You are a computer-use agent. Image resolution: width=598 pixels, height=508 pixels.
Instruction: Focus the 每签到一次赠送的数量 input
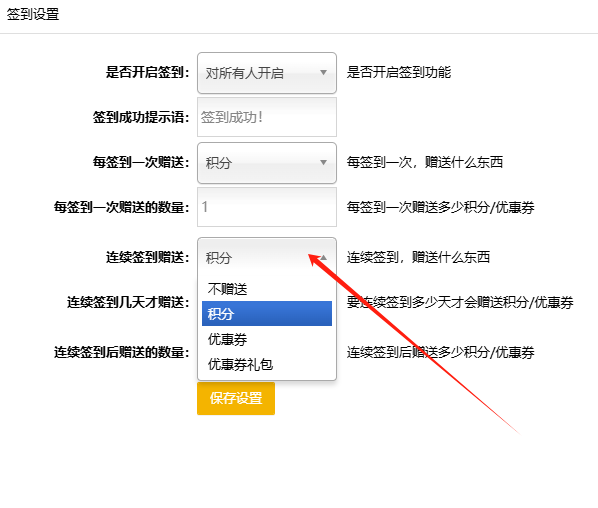pyautogui.click(x=267, y=207)
